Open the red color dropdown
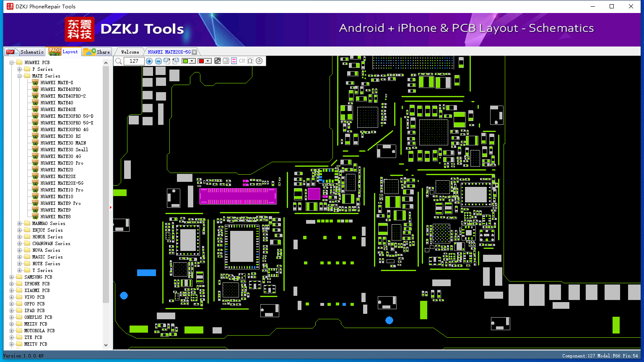The image size is (644, 362). (208, 61)
